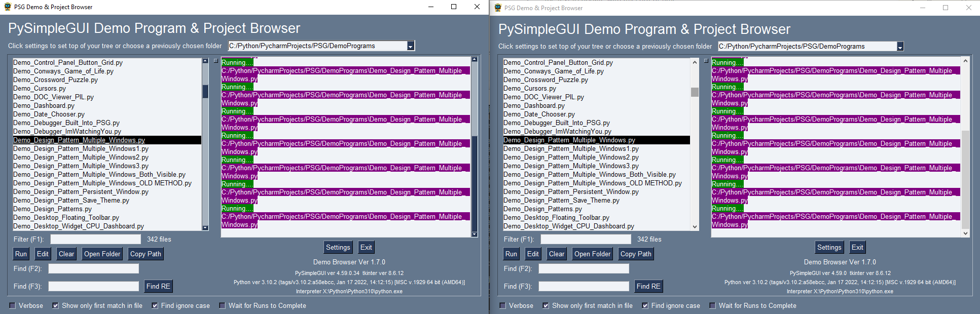Click Copy Path button in right window
The height and width of the screenshot is (314, 980).
[x=636, y=254]
